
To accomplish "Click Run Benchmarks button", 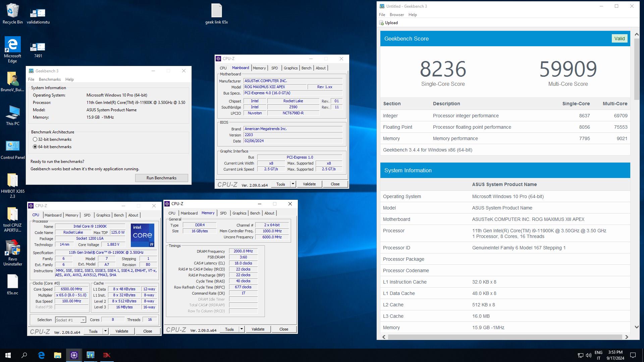I will [161, 178].
